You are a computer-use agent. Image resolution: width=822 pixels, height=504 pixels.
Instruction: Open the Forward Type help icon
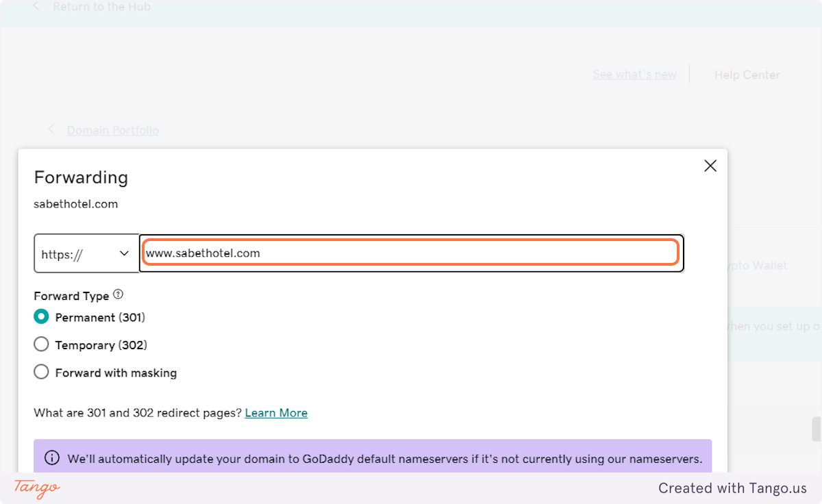click(118, 295)
